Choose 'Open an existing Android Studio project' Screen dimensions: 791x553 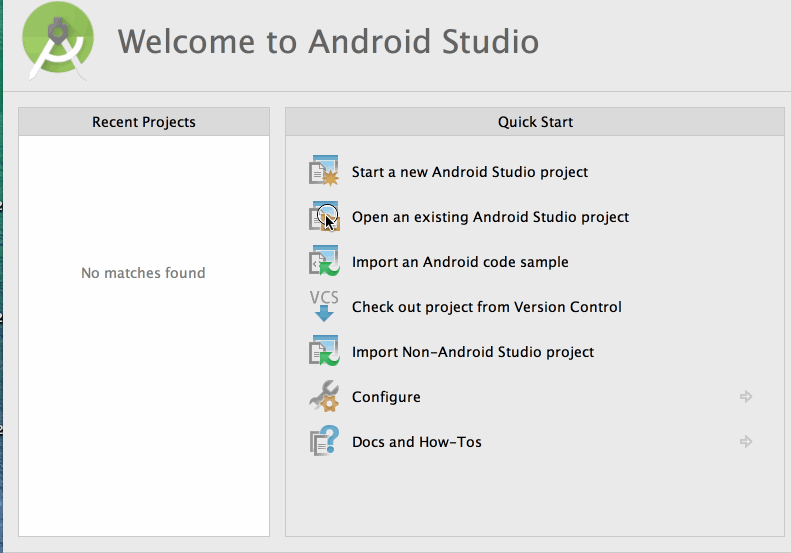pyautogui.click(x=490, y=217)
